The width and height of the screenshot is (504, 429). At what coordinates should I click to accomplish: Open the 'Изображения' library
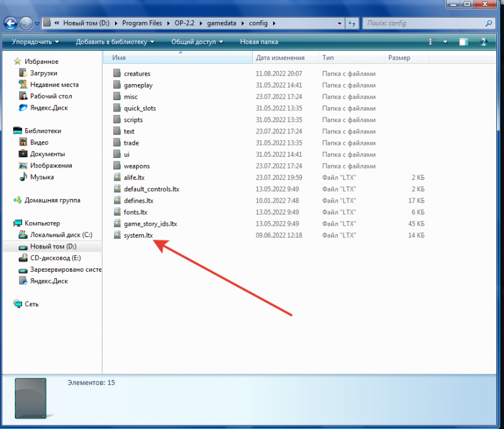click(x=51, y=166)
